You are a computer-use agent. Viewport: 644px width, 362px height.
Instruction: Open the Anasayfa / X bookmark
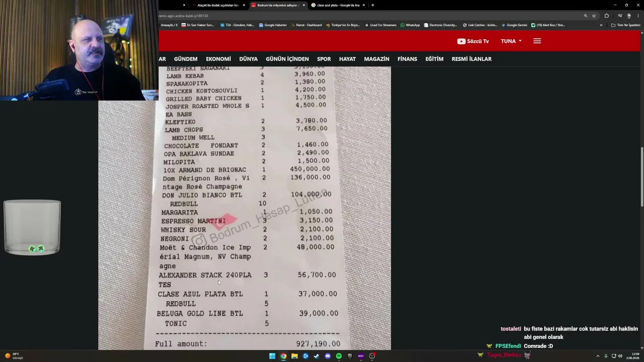point(169,25)
